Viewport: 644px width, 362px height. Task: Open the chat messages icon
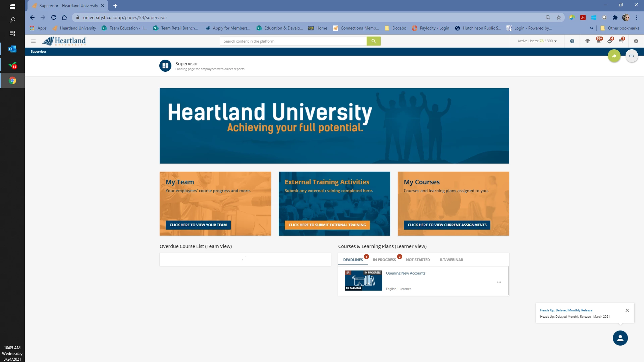[621, 41]
